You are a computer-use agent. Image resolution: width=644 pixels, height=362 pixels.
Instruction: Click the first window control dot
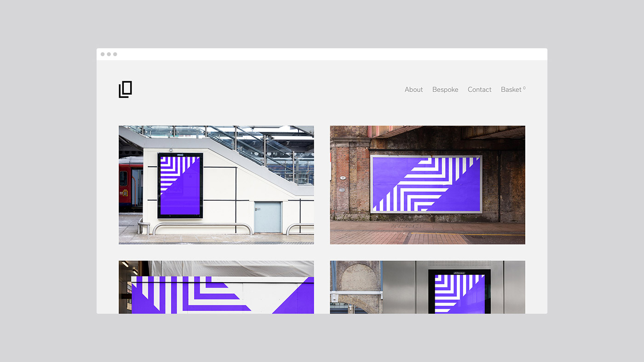pos(103,54)
